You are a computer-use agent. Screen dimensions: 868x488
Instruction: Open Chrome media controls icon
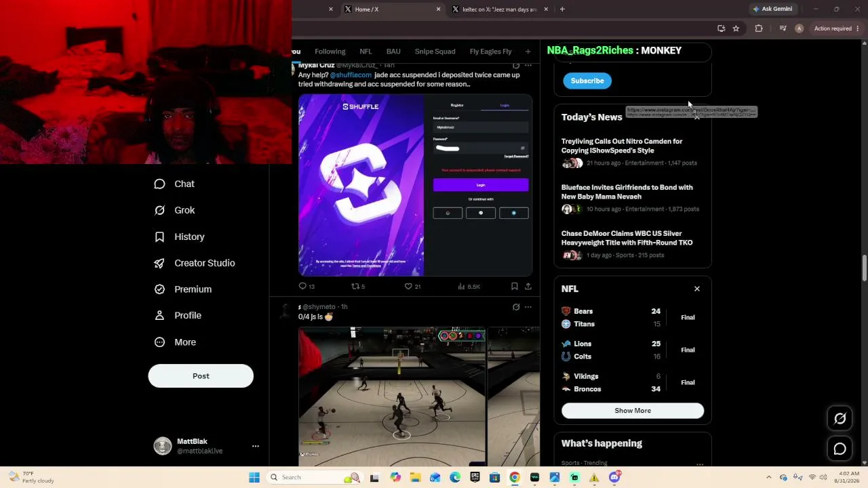coord(783,28)
